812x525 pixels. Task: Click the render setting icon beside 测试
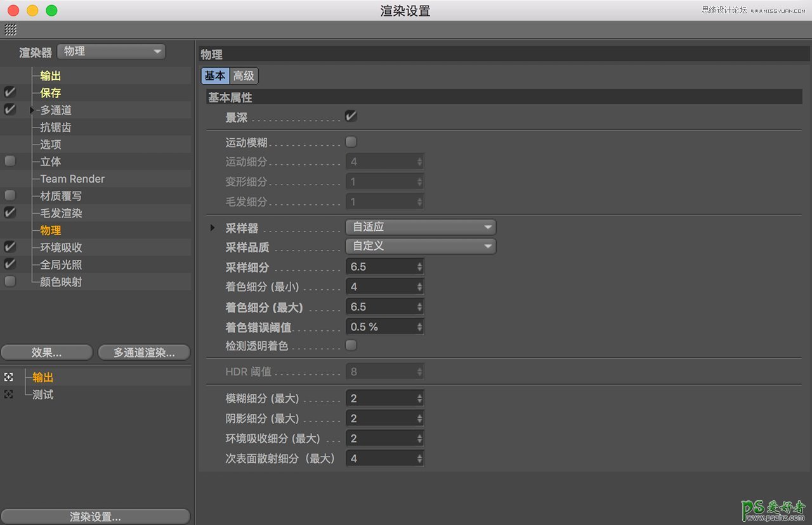coord(9,394)
